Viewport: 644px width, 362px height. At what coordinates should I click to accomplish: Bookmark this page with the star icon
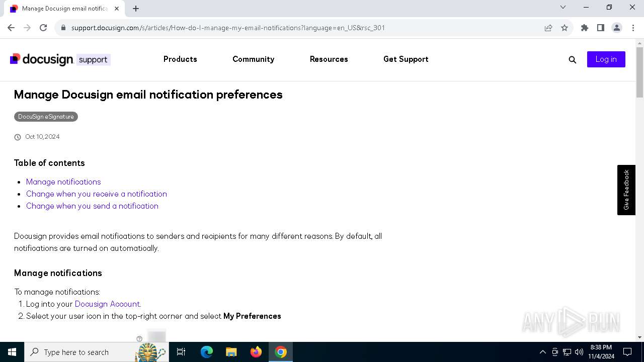[565, 28]
